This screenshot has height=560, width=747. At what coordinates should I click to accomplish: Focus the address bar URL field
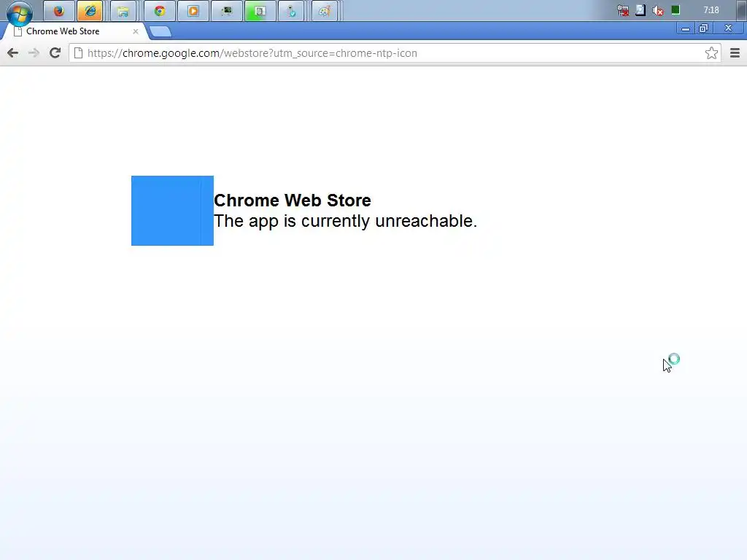click(395, 52)
